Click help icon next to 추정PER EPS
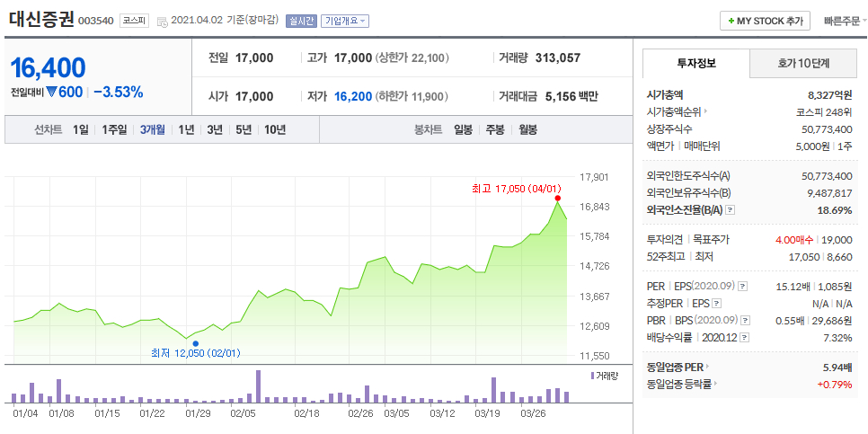Screen dimensions: 868x434 click(x=717, y=304)
